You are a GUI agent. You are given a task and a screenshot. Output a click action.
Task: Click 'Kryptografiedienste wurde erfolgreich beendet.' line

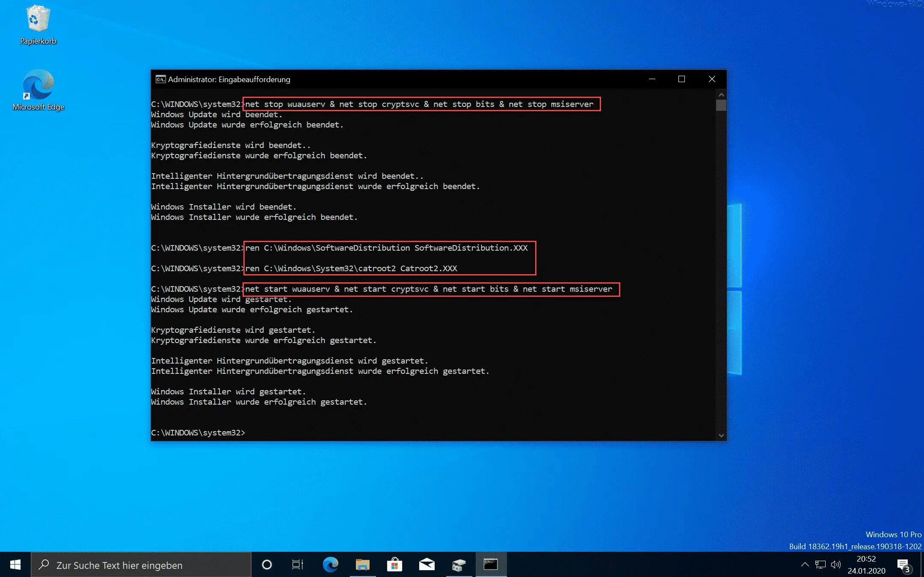[259, 155]
